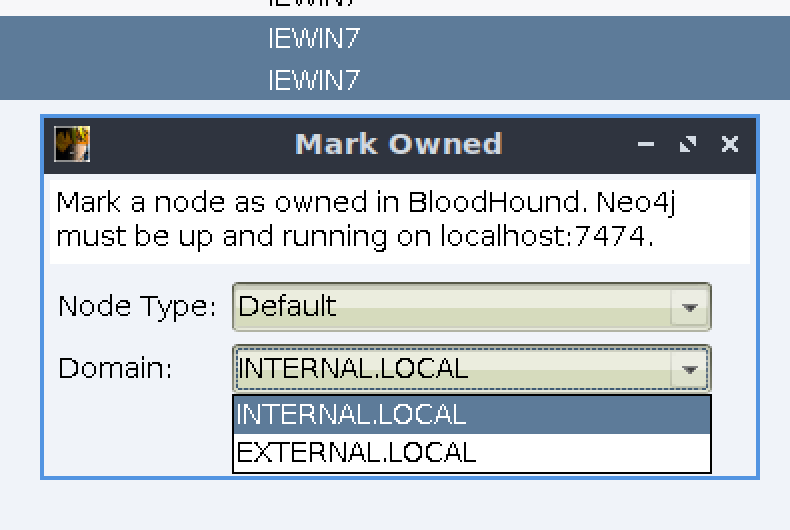This screenshot has height=530, width=790.
Task: Click the Node Type label
Action: (137, 306)
